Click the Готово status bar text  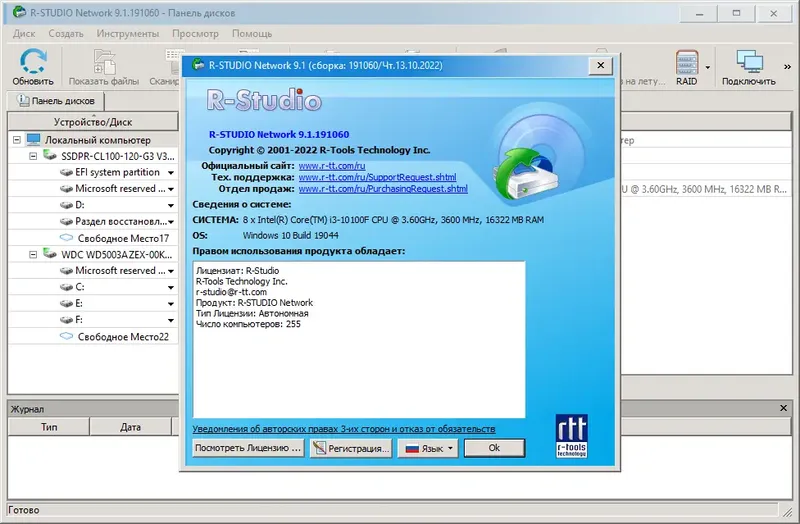(23, 510)
